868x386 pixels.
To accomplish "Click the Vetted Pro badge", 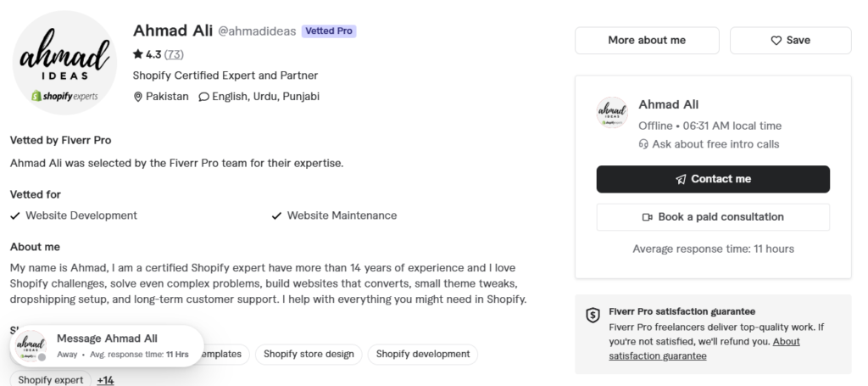I will [x=329, y=31].
